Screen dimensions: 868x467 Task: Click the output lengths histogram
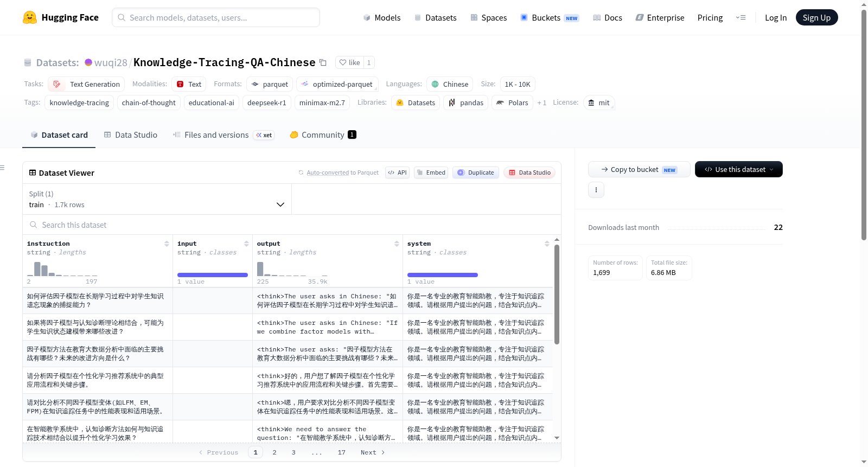pos(292,268)
